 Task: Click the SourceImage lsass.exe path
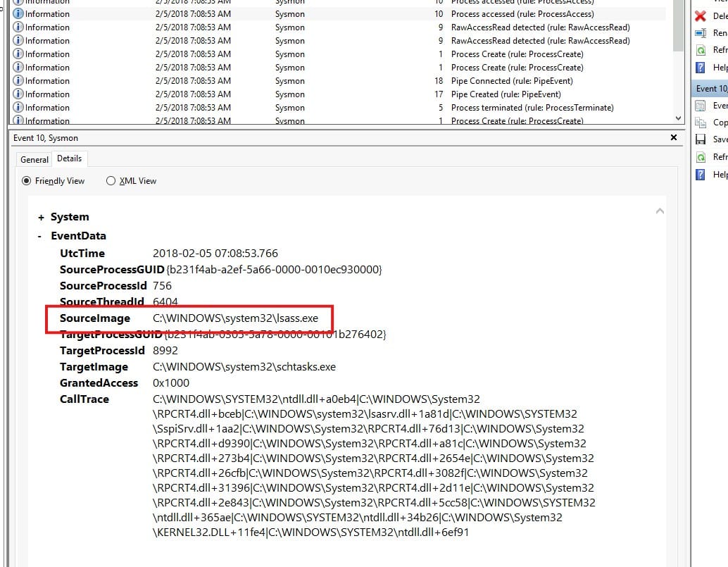tap(235, 318)
